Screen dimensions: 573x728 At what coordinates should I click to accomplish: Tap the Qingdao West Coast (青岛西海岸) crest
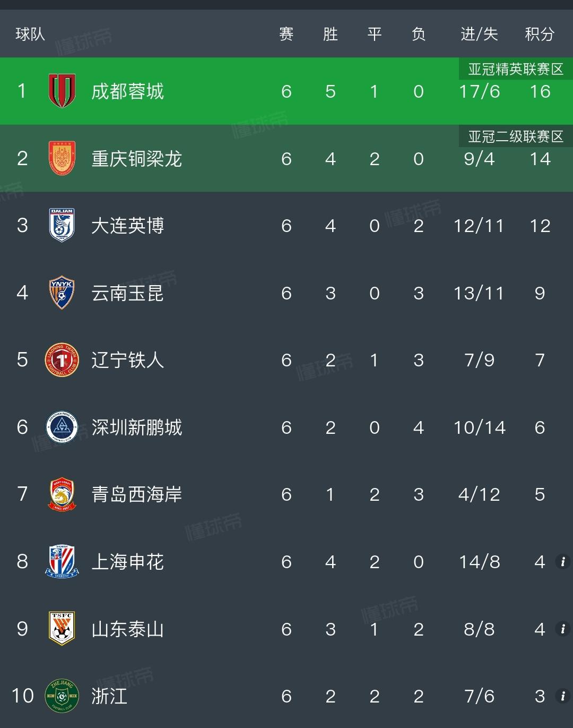point(62,494)
